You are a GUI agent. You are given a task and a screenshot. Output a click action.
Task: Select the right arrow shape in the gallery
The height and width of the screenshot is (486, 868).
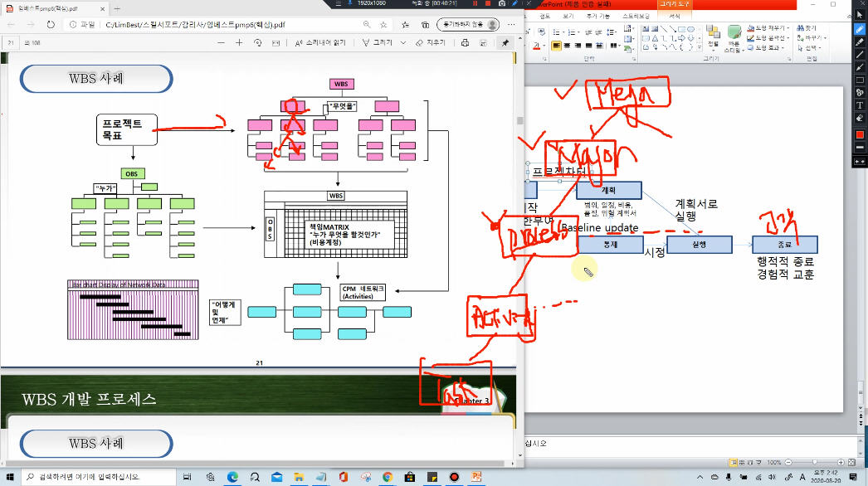681,38
